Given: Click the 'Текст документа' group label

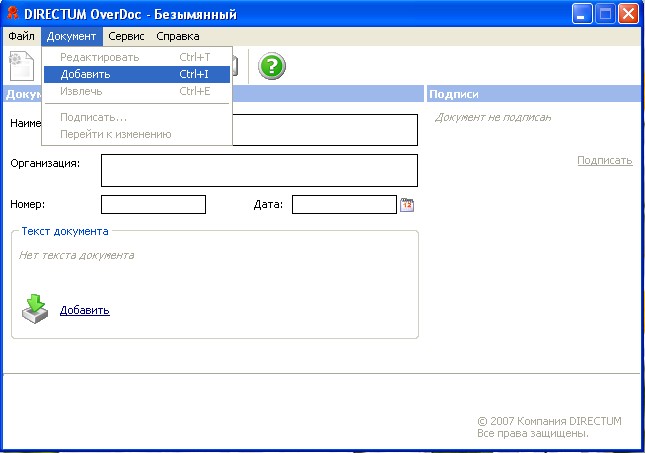Looking at the screenshot, I should click(x=65, y=231).
